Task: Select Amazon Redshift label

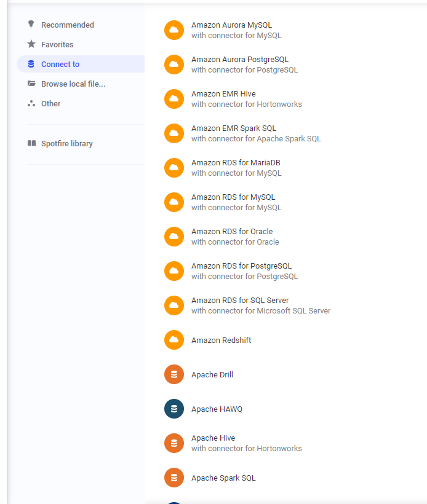Action: (x=221, y=340)
